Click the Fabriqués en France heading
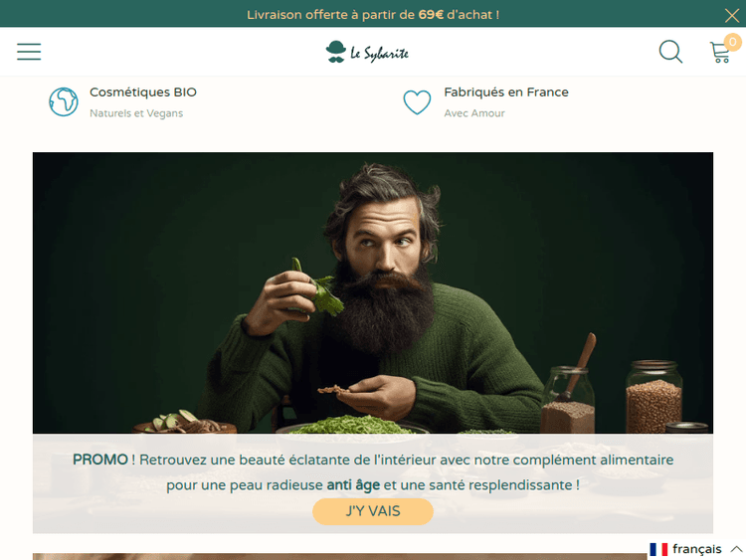The height and width of the screenshot is (560, 746). [x=506, y=92]
